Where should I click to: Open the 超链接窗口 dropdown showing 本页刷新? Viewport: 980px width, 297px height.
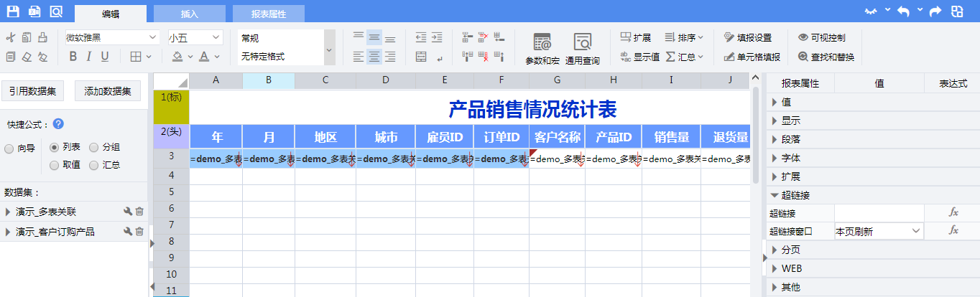(878, 231)
